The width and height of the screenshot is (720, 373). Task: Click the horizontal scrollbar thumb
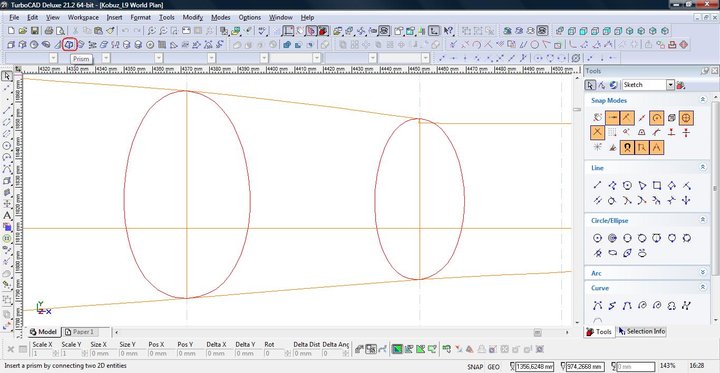pyautogui.click(x=537, y=332)
